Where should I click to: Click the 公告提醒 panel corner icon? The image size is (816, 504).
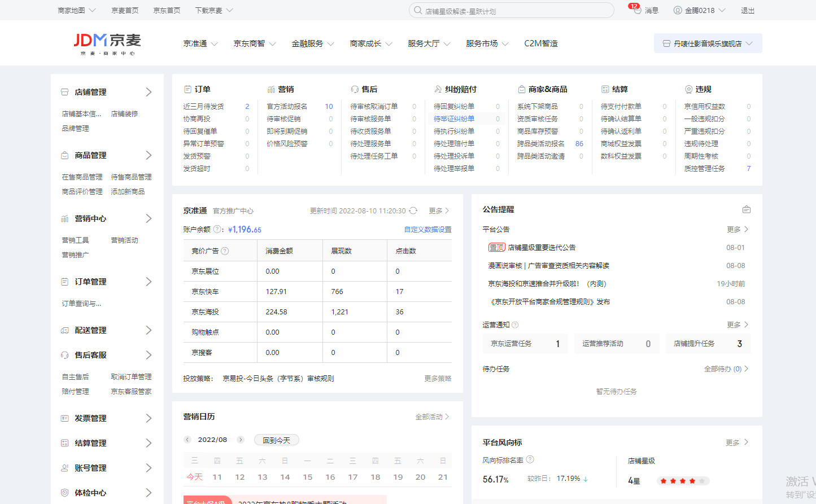(x=747, y=209)
